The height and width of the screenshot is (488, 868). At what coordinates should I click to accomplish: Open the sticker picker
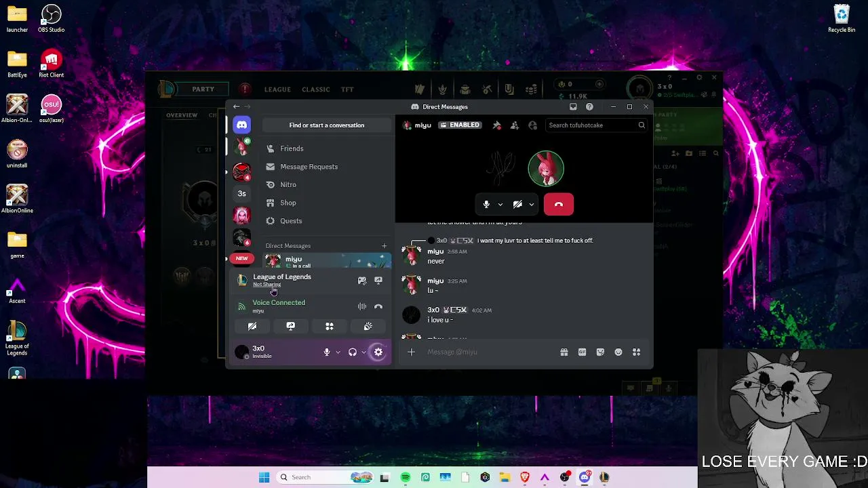click(600, 352)
